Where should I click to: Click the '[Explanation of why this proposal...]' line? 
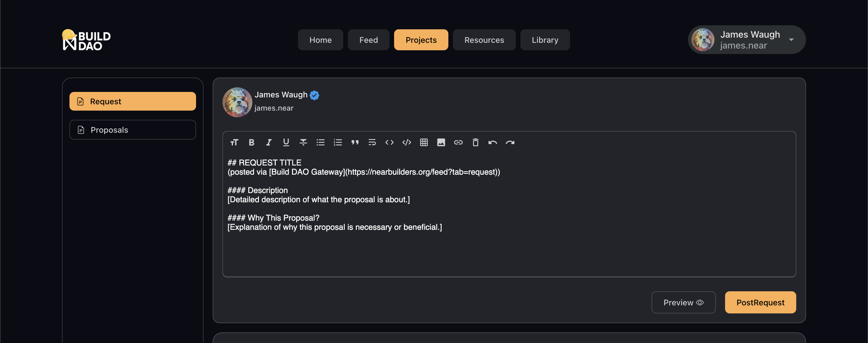click(x=335, y=227)
